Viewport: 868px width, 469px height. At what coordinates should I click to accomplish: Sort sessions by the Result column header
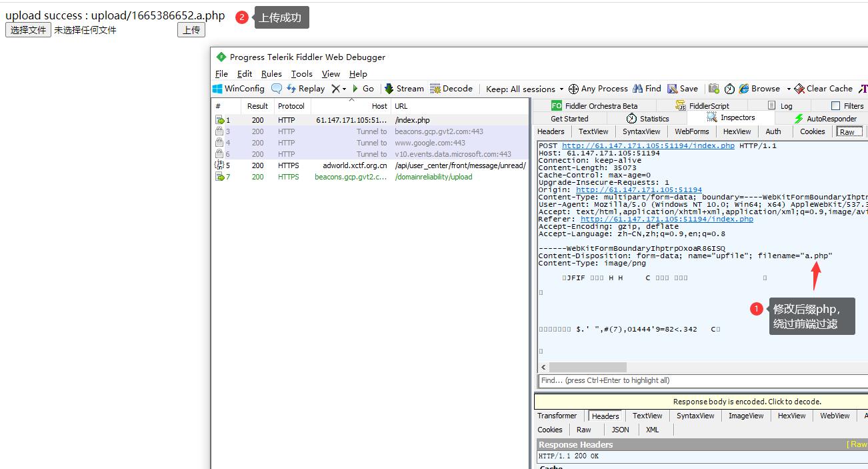tap(257, 106)
